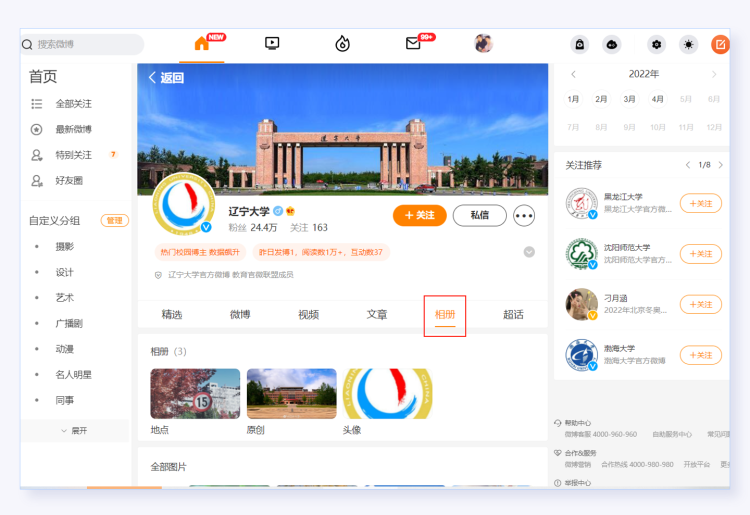Select 1月 in the 2022 calendar

pos(573,99)
